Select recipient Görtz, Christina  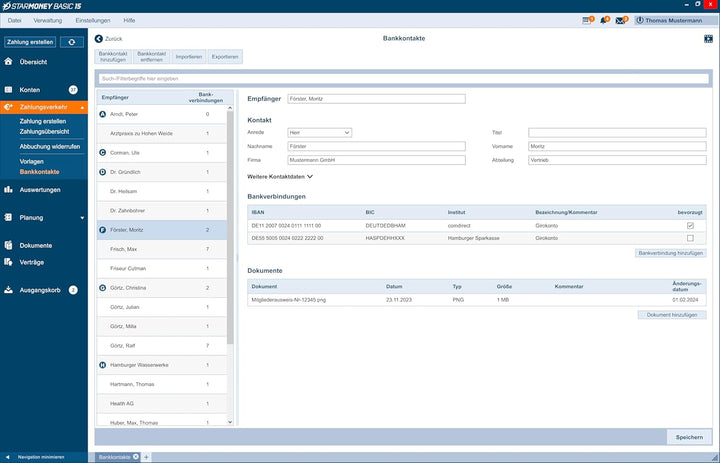pos(162,288)
